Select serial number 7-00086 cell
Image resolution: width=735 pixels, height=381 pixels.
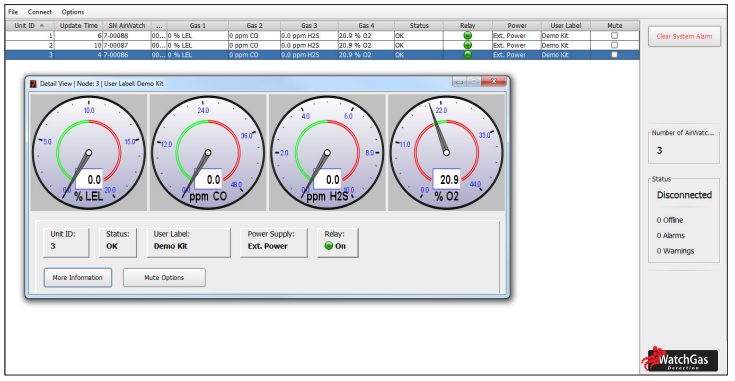click(127, 55)
